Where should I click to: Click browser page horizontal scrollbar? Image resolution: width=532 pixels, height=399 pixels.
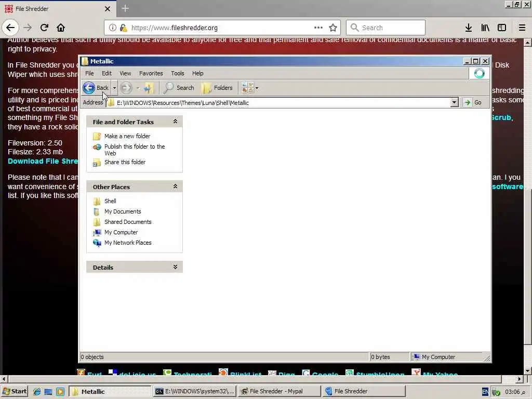[254, 379]
